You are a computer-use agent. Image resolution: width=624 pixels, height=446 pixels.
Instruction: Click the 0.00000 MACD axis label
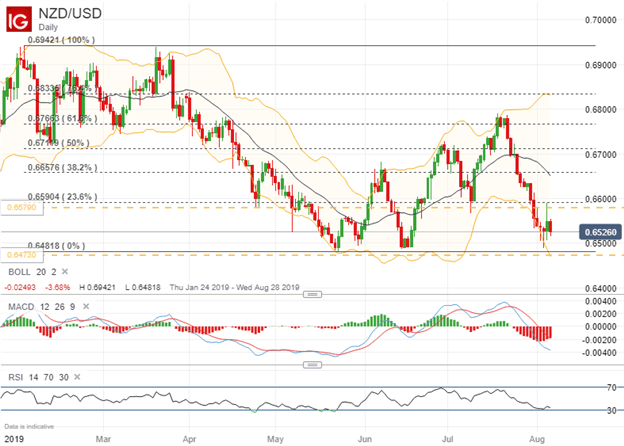pos(601,327)
